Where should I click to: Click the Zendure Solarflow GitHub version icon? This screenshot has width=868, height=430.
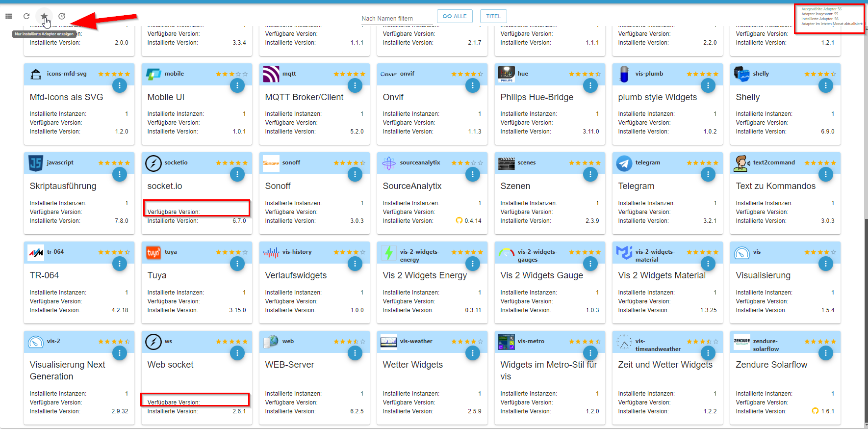coord(816,411)
